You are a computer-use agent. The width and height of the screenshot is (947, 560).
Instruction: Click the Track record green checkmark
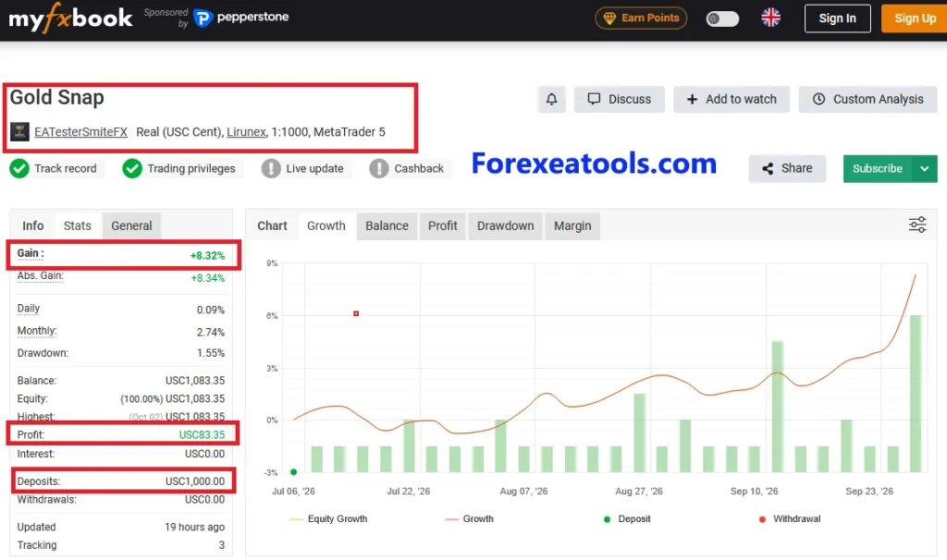pos(19,168)
